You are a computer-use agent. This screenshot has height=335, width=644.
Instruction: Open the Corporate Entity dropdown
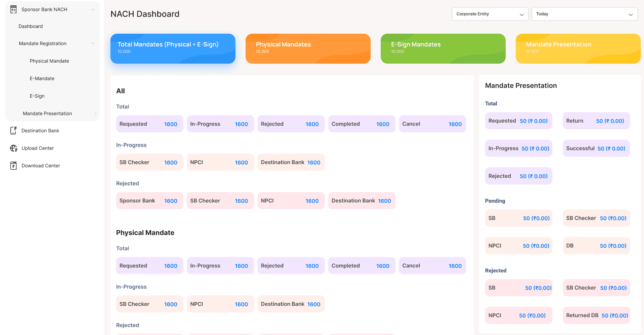click(x=490, y=14)
